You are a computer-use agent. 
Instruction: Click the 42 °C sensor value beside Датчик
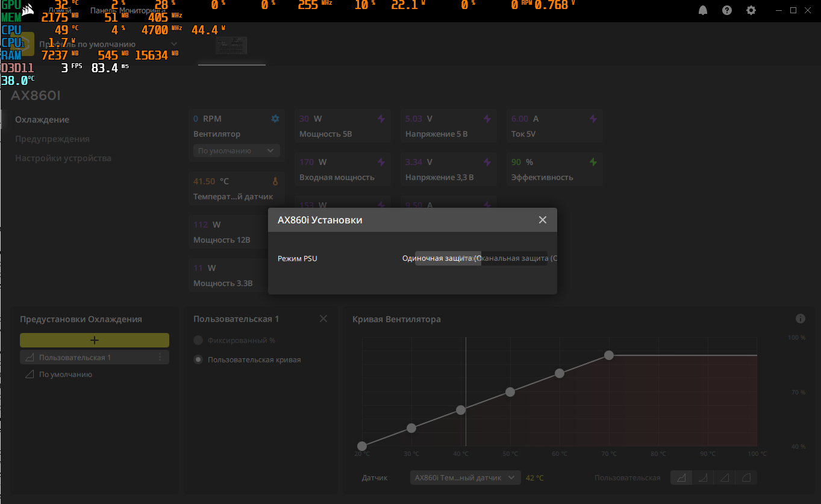coord(535,478)
